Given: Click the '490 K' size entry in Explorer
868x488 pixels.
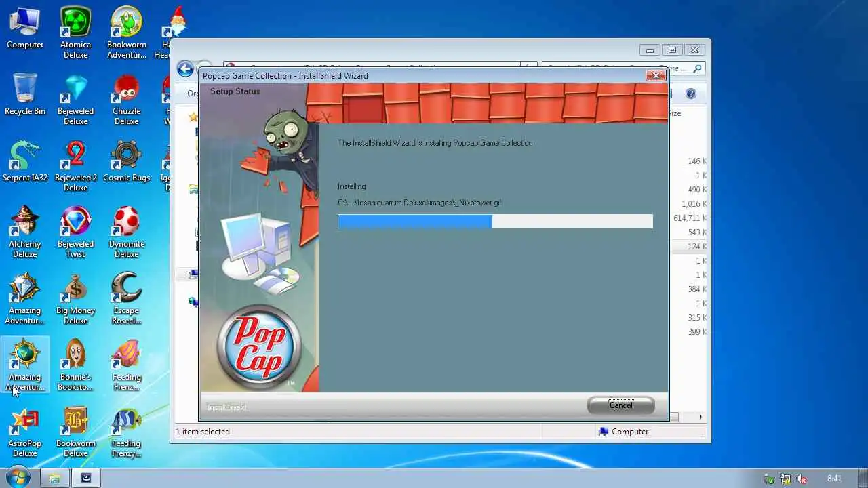Looking at the screenshot, I should pos(697,190).
